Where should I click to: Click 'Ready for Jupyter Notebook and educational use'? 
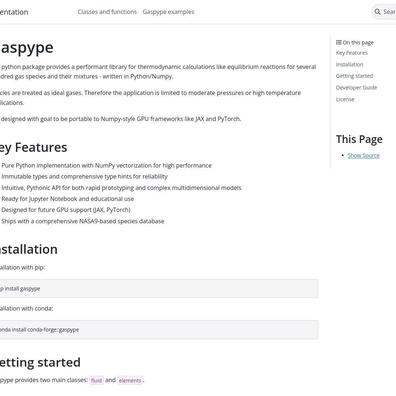(x=68, y=199)
